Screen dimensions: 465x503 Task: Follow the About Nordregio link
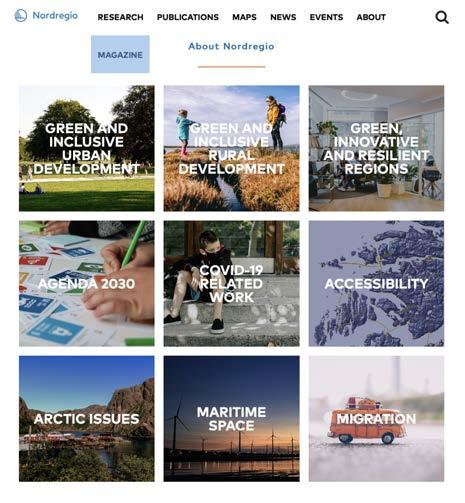tap(231, 46)
